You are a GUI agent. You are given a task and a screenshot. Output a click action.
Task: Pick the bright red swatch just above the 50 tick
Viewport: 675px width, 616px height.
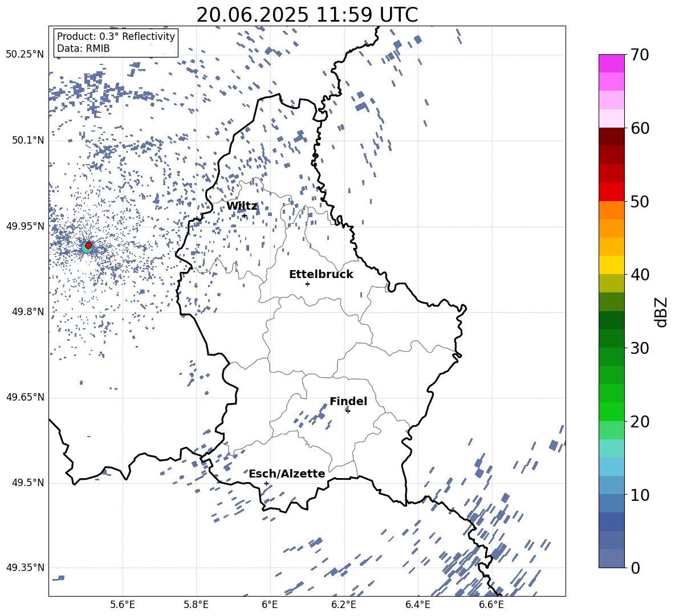point(612,192)
